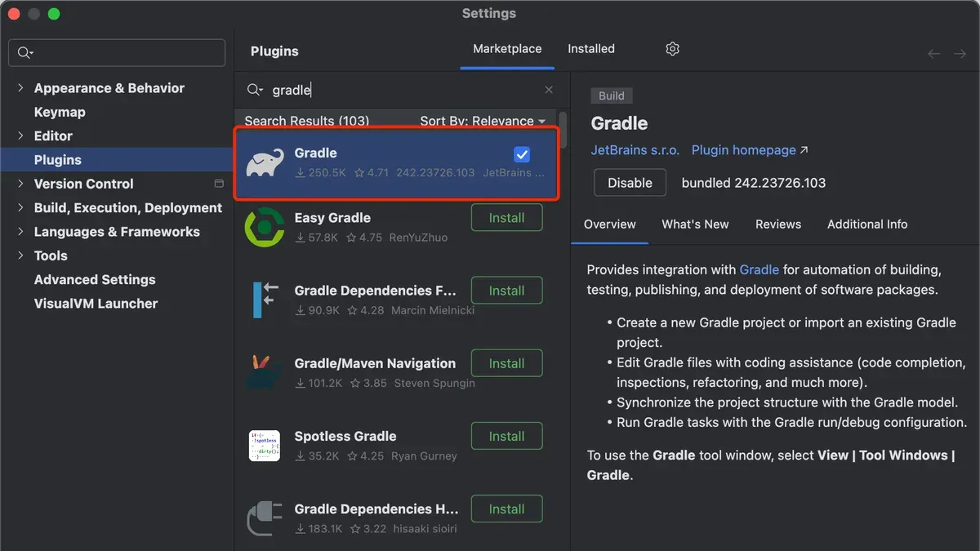Click the hisaaki sioiri author name
This screenshot has height=551, width=980.
point(426,528)
